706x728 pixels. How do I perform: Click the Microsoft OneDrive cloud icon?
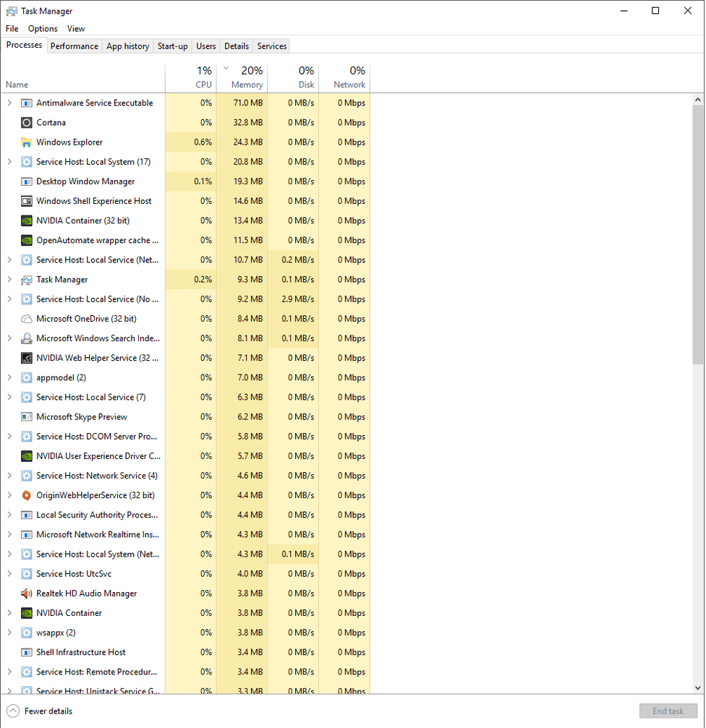27,319
